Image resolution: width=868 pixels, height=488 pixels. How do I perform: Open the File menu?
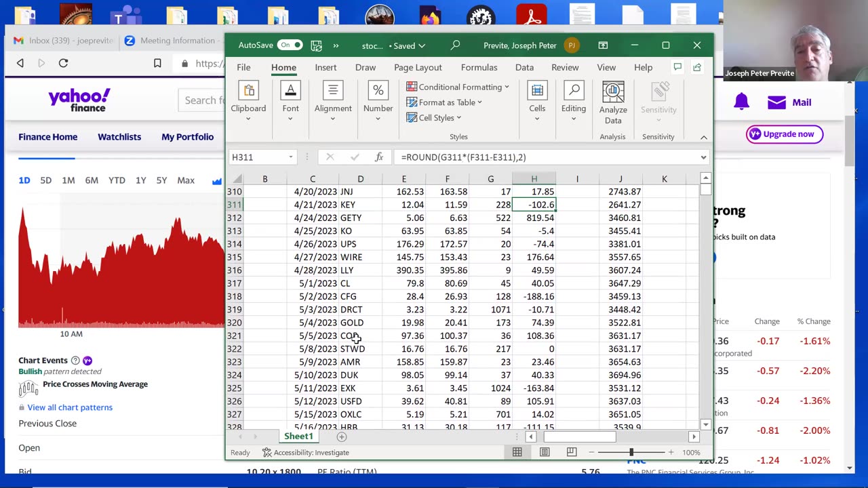point(243,68)
